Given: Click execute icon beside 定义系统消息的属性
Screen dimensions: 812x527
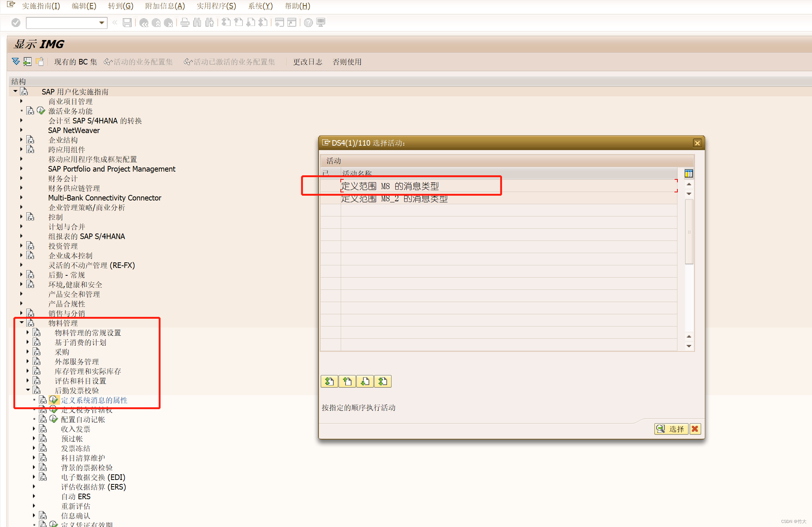Looking at the screenshot, I should pyautogui.click(x=54, y=400).
